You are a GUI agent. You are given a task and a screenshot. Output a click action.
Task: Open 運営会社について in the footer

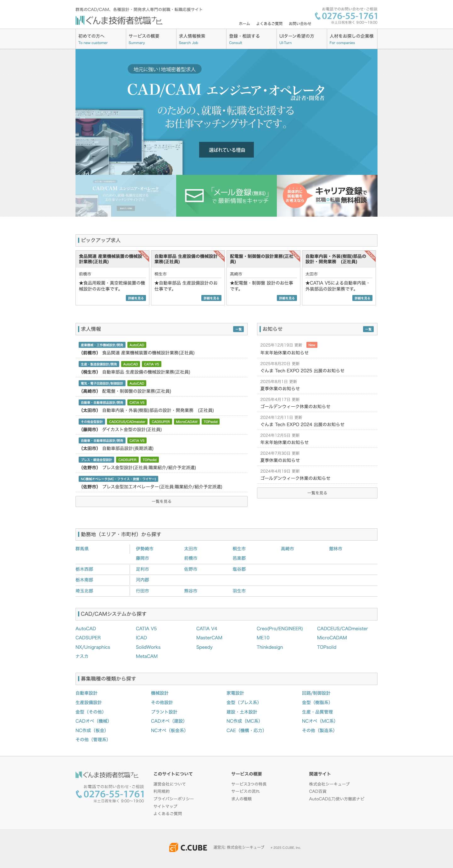click(x=170, y=784)
